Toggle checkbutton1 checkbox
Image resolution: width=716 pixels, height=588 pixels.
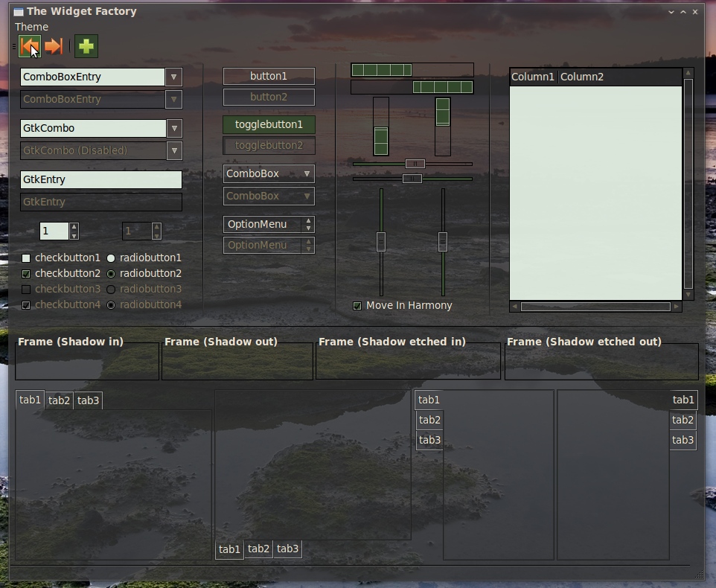click(26, 258)
